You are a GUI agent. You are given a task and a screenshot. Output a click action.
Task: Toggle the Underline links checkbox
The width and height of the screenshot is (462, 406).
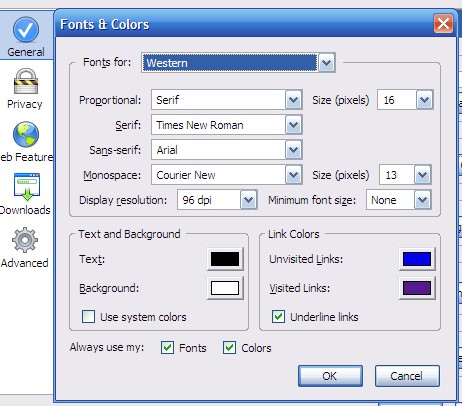(278, 316)
